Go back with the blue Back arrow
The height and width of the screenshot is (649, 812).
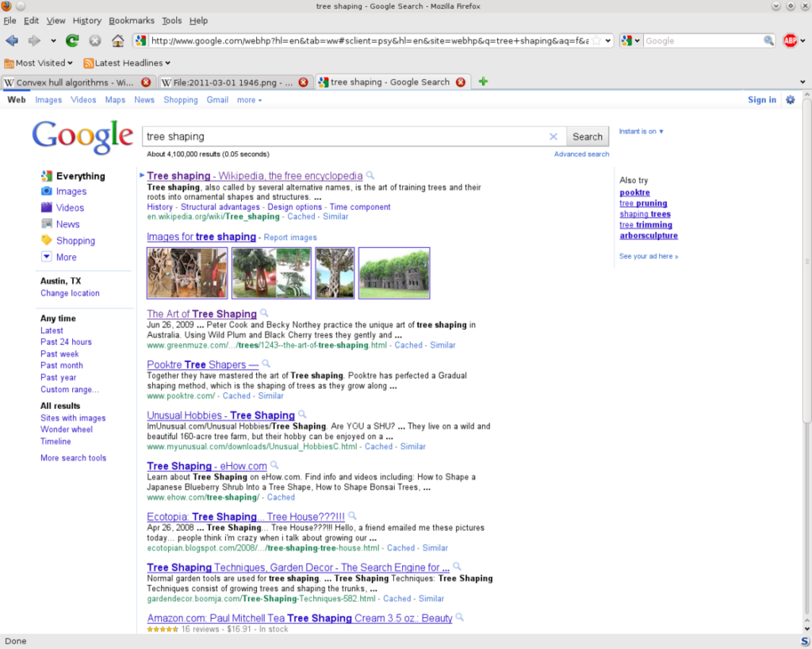click(12, 40)
